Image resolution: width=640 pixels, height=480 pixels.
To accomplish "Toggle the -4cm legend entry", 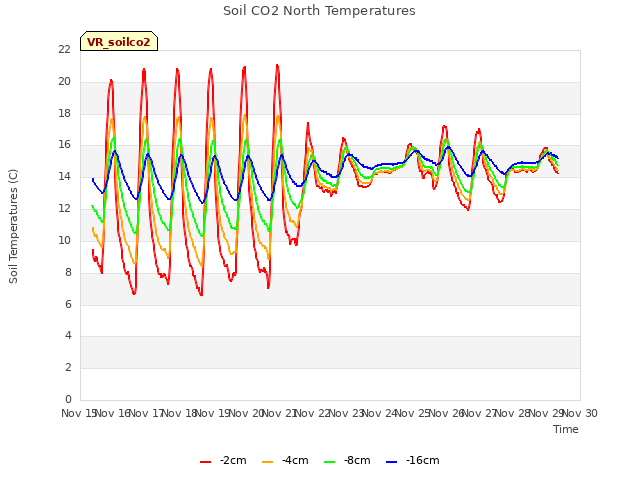I will (x=285, y=460).
